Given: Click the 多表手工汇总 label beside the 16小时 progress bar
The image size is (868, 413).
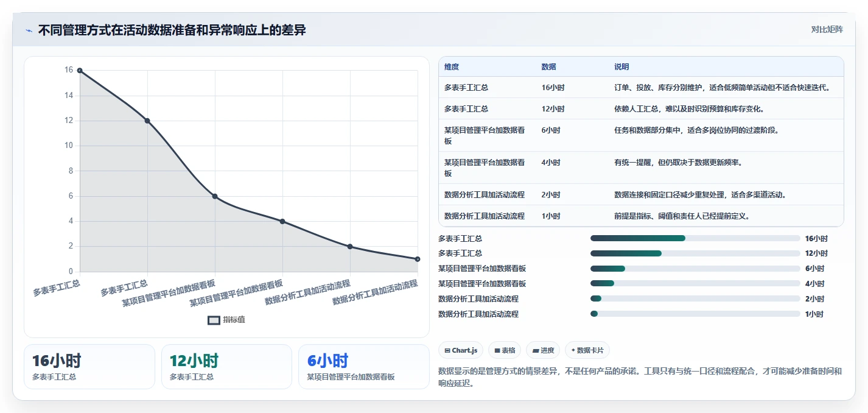Looking at the screenshot, I should click(460, 238).
